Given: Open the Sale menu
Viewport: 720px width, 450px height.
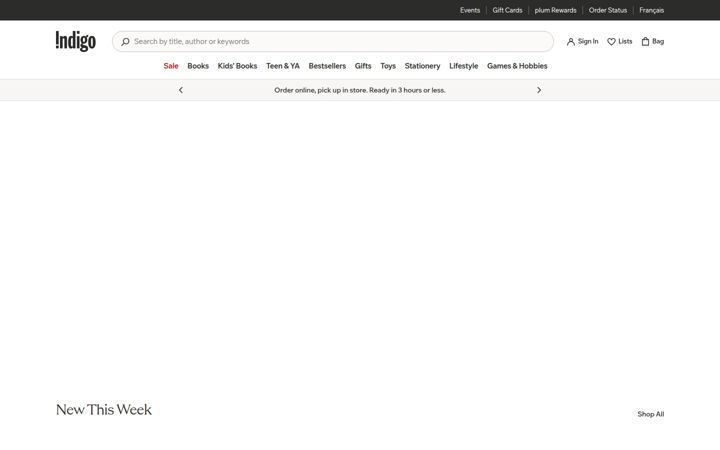Looking at the screenshot, I should (x=171, y=66).
